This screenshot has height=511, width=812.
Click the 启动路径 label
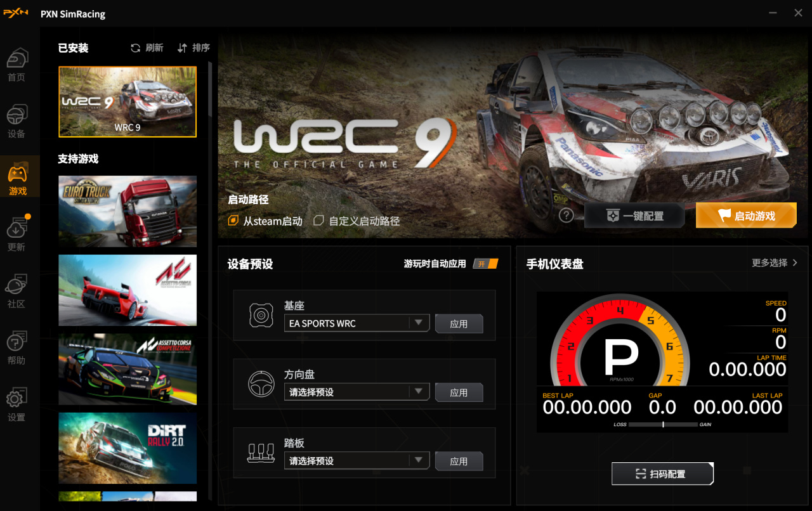(x=248, y=199)
